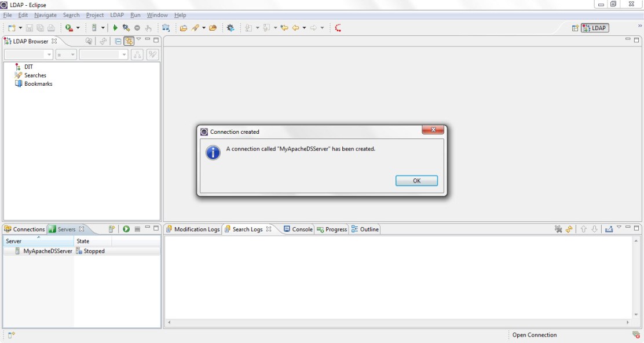Open the LDAP menu in menu bar
The width and height of the screenshot is (644, 343).
pos(117,15)
